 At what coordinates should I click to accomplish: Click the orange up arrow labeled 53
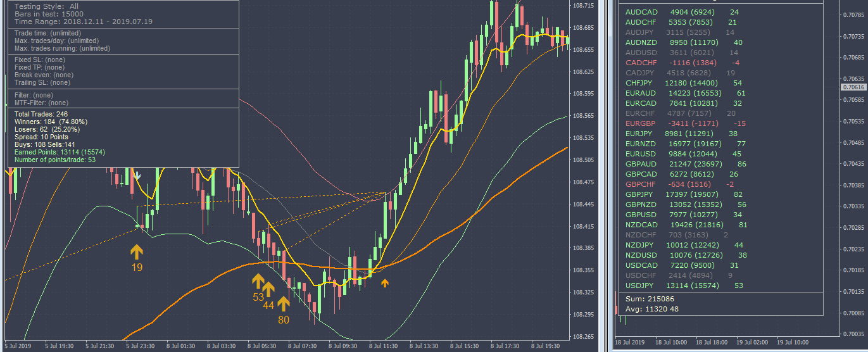(258, 280)
